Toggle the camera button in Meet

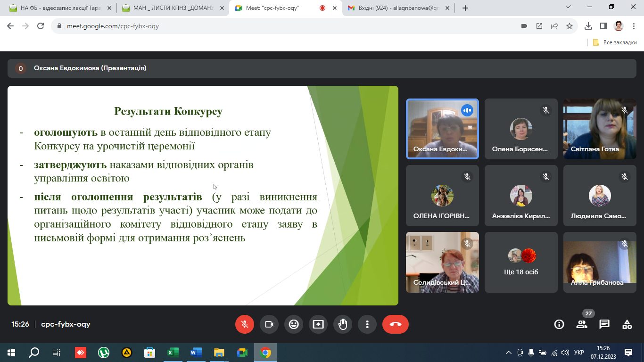point(269,324)
